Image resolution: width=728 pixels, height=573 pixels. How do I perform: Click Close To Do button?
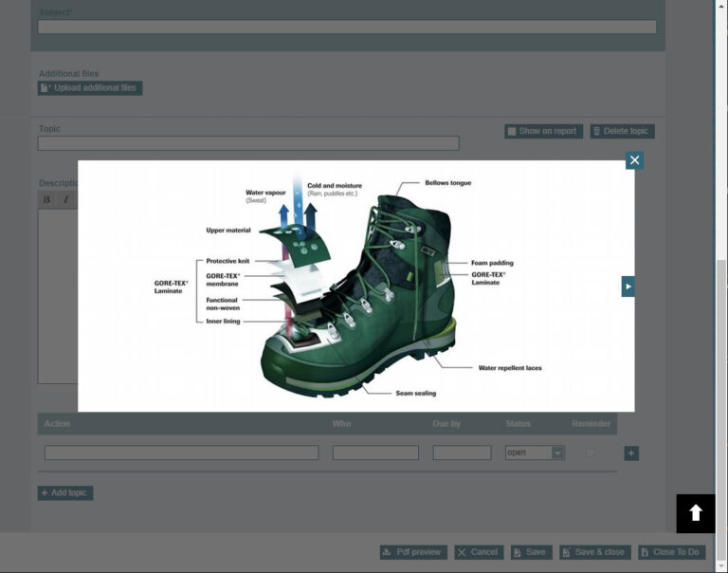671,552
